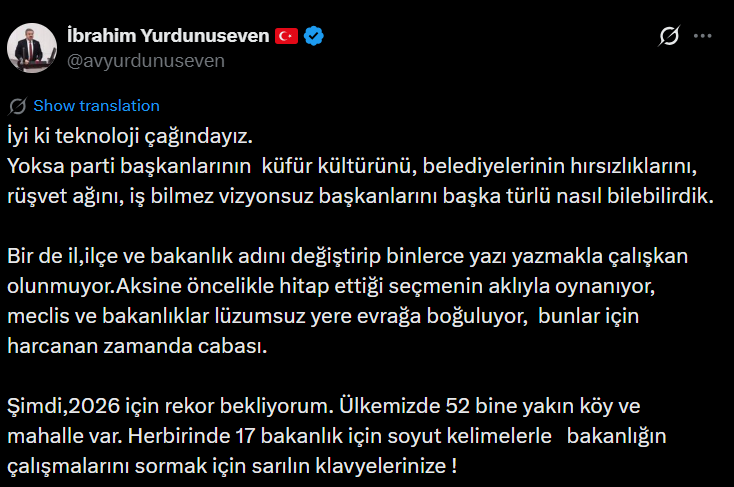Click the blue verified checkmark badge

click(314, 36)
